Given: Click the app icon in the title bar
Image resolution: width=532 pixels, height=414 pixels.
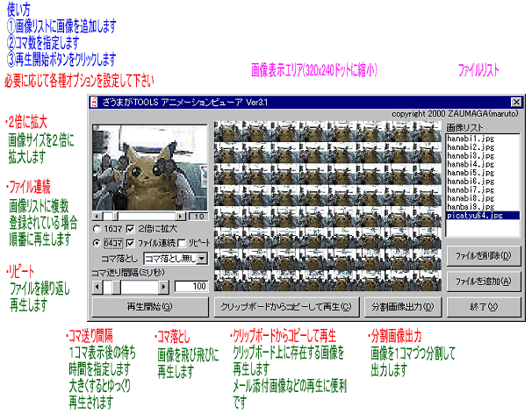Looking at the screenshot, I should 95,102.
